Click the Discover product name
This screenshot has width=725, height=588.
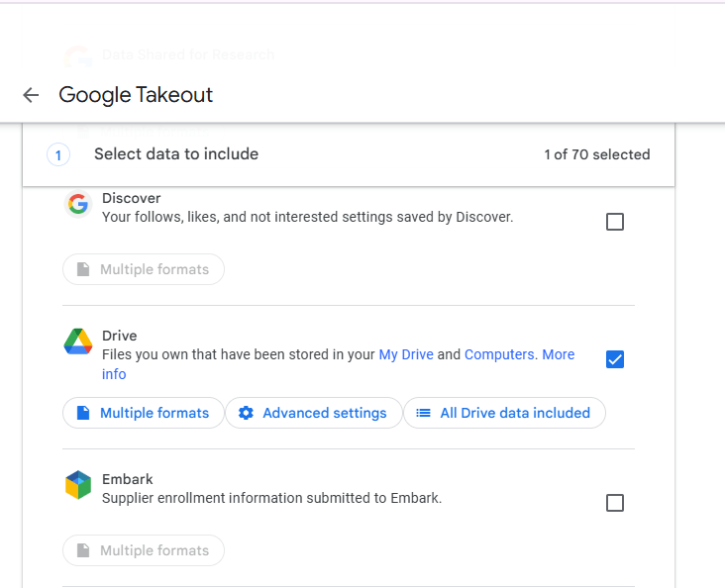point(132,198)
